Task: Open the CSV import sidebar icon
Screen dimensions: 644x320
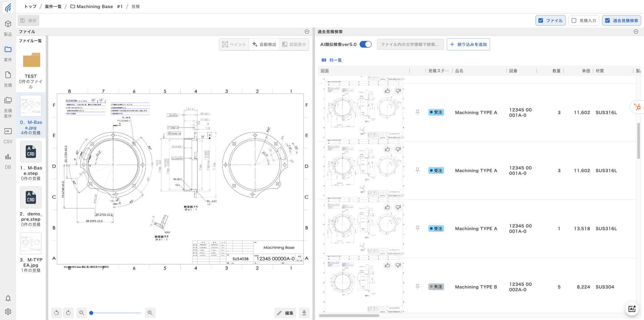Action: point(8,131)
